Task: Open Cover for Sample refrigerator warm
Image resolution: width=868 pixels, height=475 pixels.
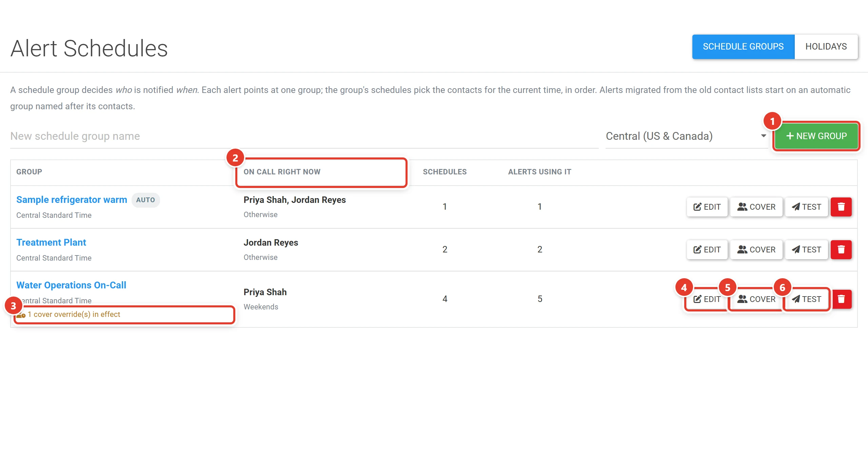Action: pyautogui.click(x=756, y=207)
